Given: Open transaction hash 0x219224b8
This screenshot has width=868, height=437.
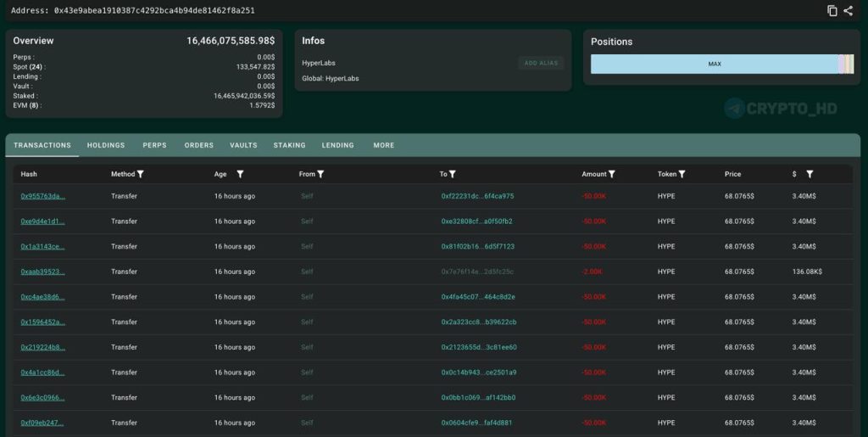Looking at the screenshot, I should click(x=42, y=347).
